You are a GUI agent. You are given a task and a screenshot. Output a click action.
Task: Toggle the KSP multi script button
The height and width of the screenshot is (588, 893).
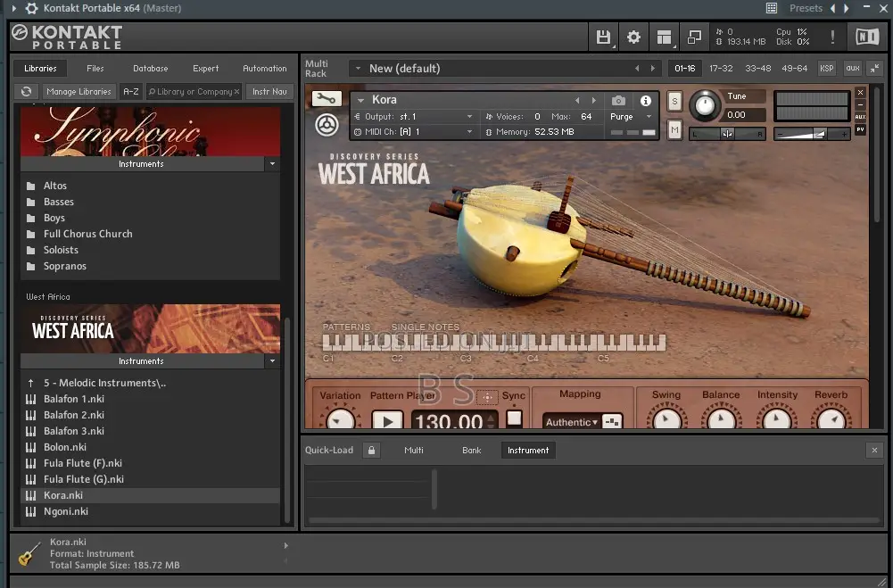826,69
